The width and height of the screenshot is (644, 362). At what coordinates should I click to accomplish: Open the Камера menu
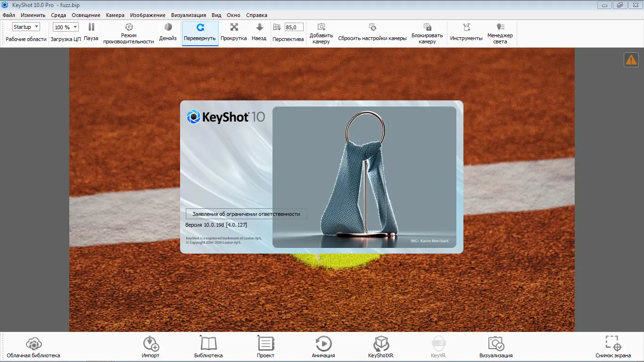tap(115, 15)
